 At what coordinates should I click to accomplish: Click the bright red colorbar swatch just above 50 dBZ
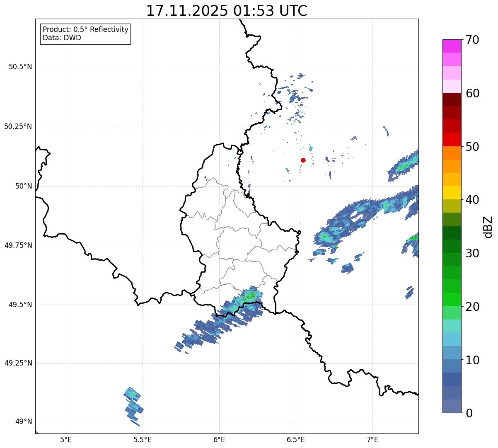(x=452, y=140)
